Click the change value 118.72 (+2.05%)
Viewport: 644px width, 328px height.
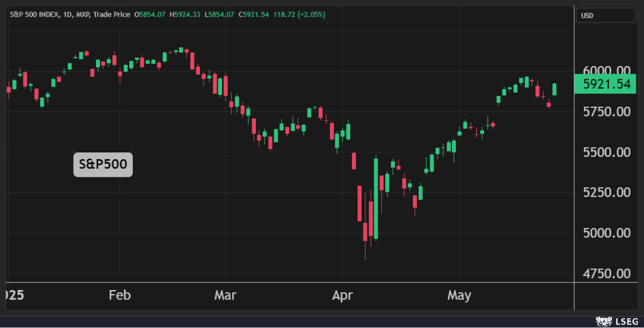coord(300,14)
